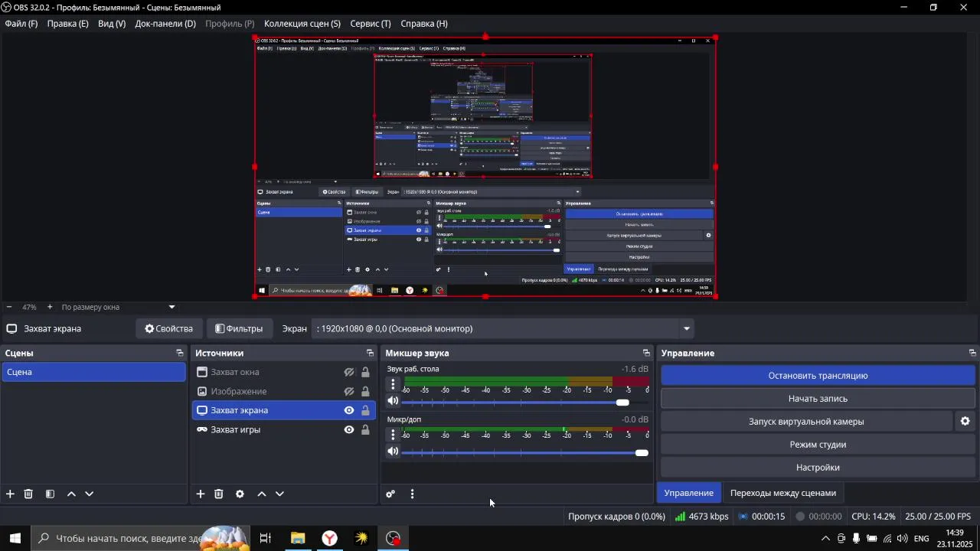Screen dimensions: 980x551
Task: Zoom out preview with minus icon
Action: [9, 307]
